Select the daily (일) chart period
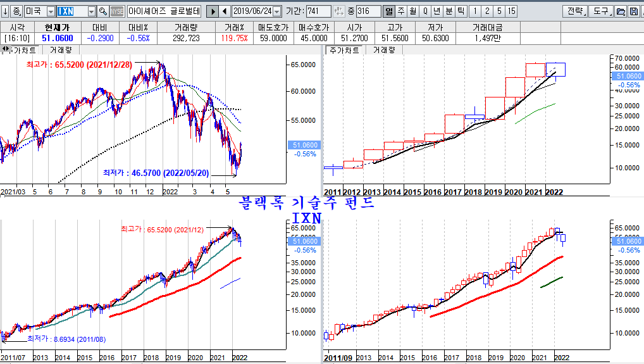 pos(388,11)
